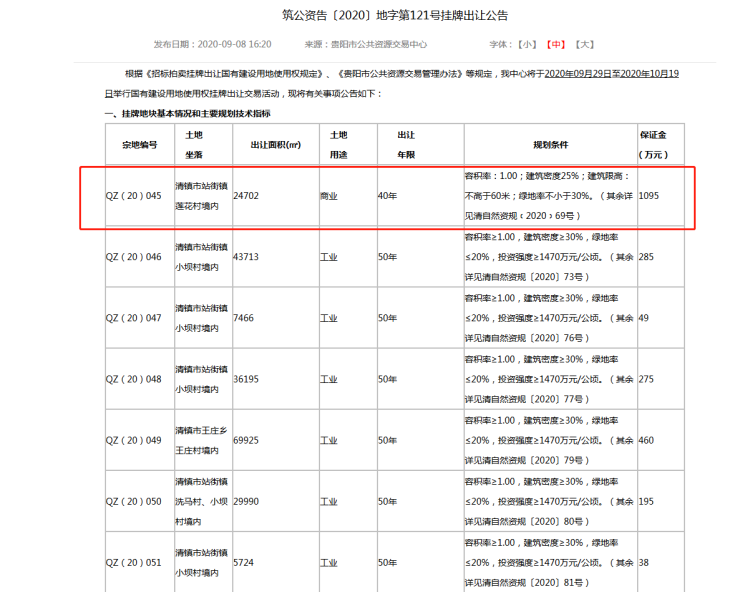Click location 王庄村境内 in QZ(20)049 row

[197, 451]
